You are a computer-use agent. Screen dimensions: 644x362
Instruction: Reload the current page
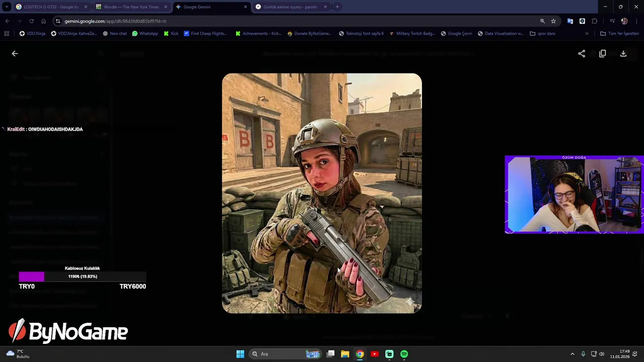click(x=31, y=21)
